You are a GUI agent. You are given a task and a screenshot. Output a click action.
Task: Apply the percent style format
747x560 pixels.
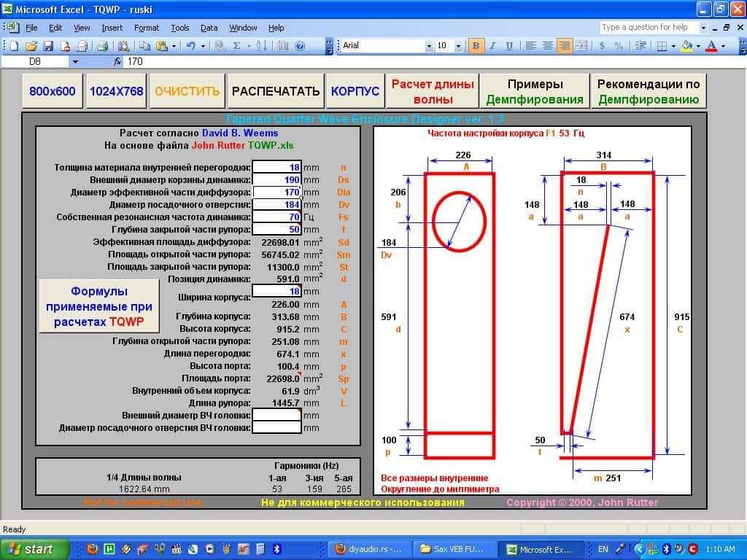[x=619, y=46]
